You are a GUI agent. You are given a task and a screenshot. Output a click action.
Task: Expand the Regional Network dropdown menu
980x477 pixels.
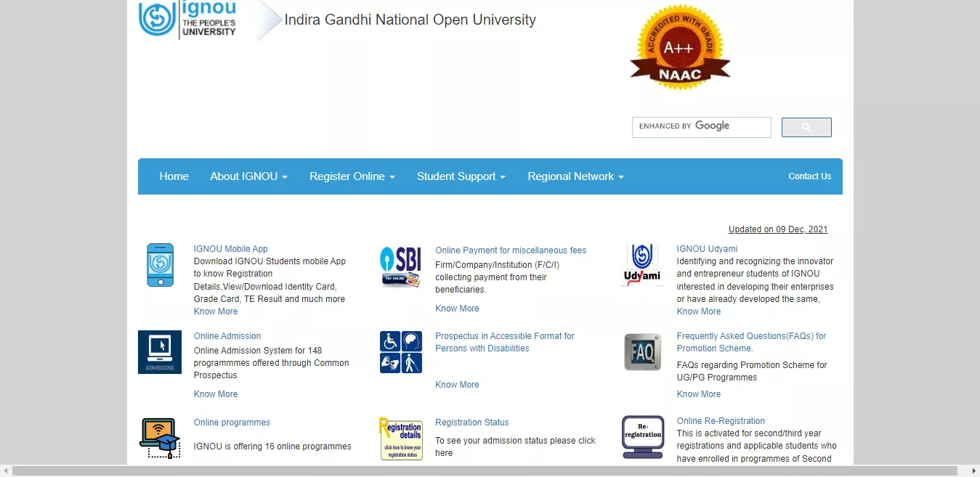tap(576, 176)
